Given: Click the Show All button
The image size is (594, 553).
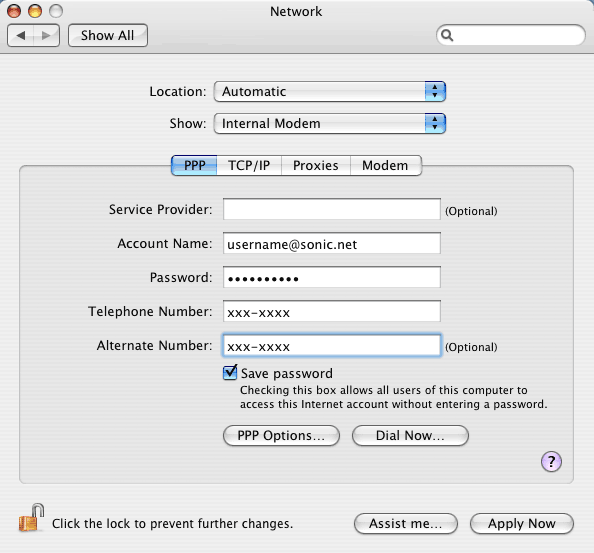Looking at the screenshot, I should 108,36.
